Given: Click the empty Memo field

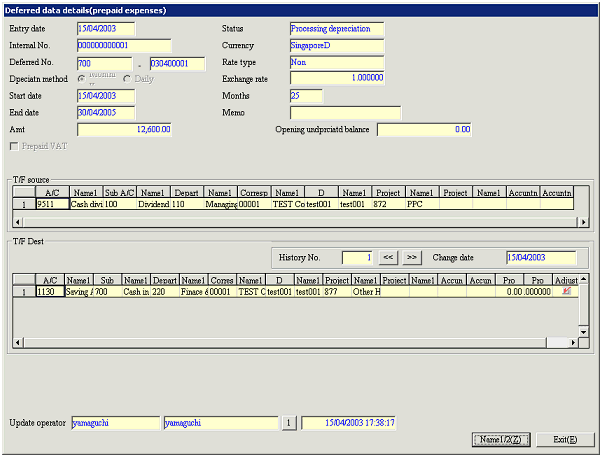Looking at the screenshot, I should point(345,113).
